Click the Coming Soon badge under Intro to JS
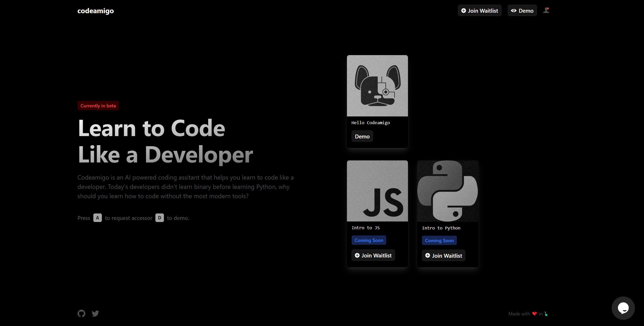This screenshot has height=326, width=644. tap(369, 240)
